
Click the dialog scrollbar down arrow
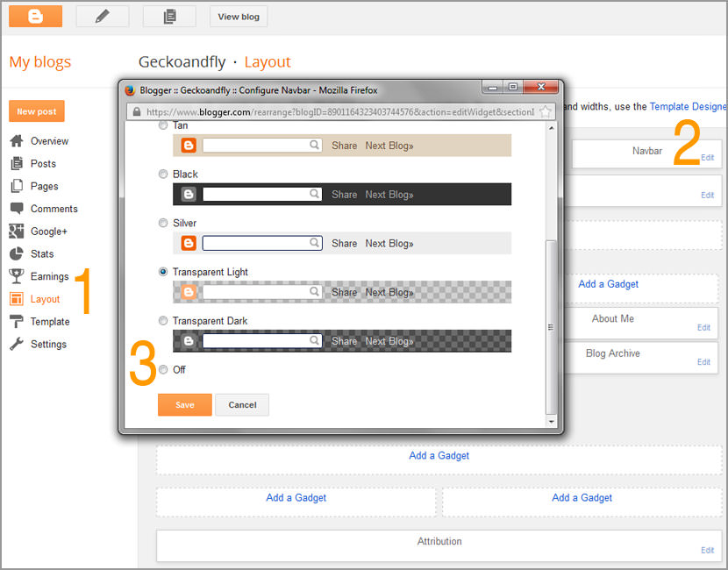coord(551,422)
